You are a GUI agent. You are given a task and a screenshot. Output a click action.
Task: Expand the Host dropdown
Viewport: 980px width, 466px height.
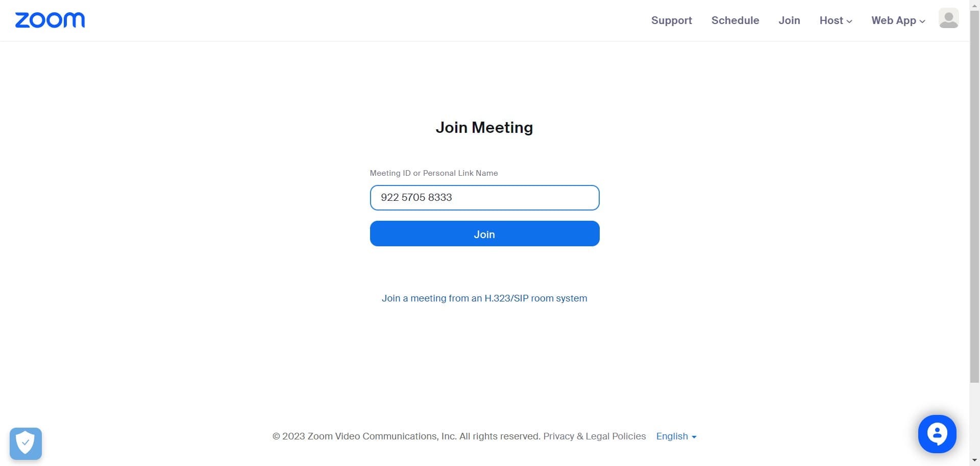point(835,20)
